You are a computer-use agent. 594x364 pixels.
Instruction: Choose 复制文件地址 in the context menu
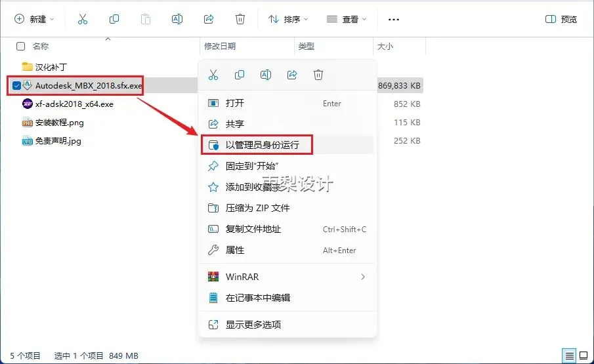(x=287, y=229)
